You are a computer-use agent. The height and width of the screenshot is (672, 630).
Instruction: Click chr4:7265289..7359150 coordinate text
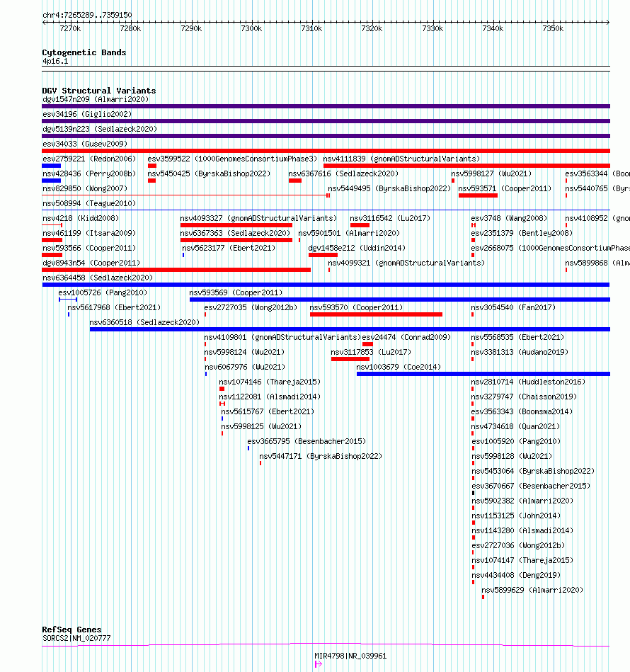point(87,15)
